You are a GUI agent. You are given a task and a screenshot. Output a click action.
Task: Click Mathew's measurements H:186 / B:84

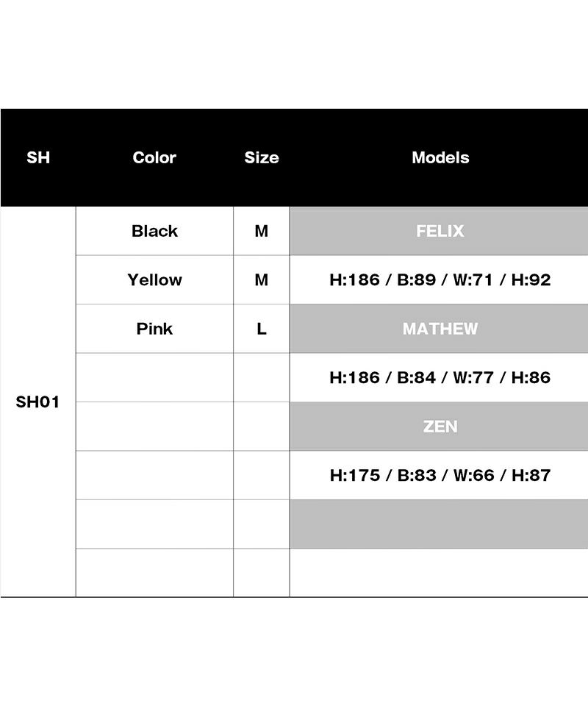click(440, 377)
